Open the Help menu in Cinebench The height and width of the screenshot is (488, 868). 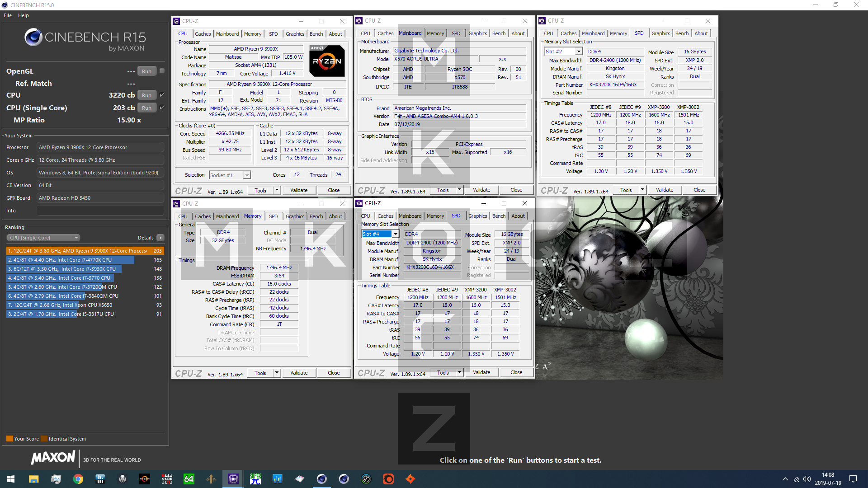[24, 15]
